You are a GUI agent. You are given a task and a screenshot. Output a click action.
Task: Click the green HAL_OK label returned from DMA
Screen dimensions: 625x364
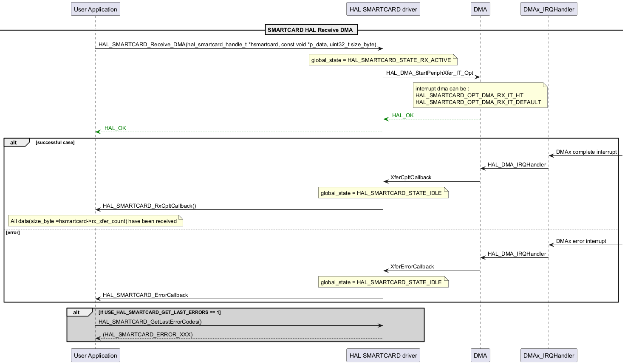(403, 116)
